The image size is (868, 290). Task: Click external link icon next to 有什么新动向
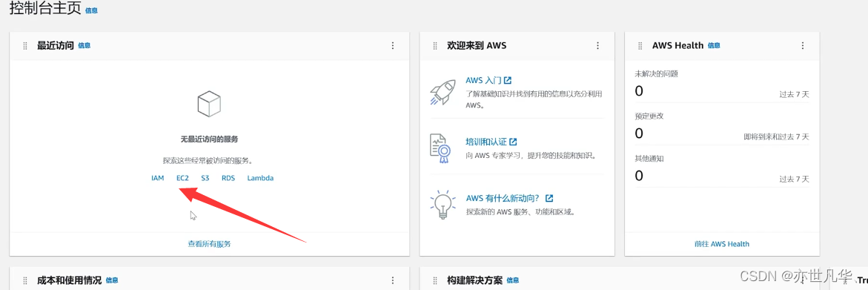coord(550,198)
